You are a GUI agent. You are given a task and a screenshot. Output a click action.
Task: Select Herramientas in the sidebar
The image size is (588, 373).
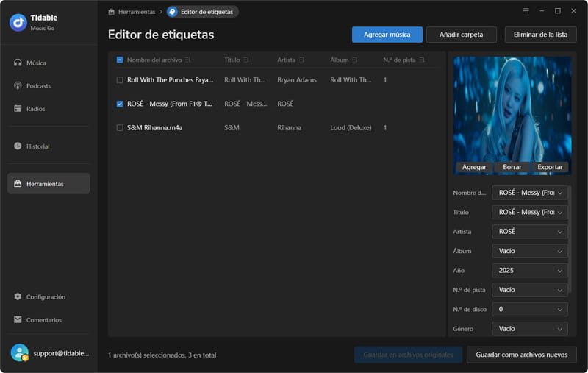coord(49,183)
